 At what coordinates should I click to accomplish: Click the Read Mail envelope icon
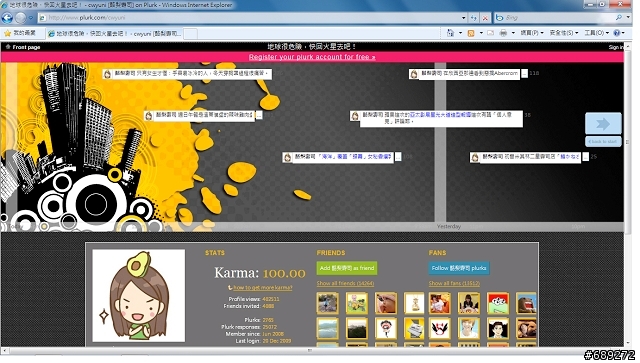[491, 33]
